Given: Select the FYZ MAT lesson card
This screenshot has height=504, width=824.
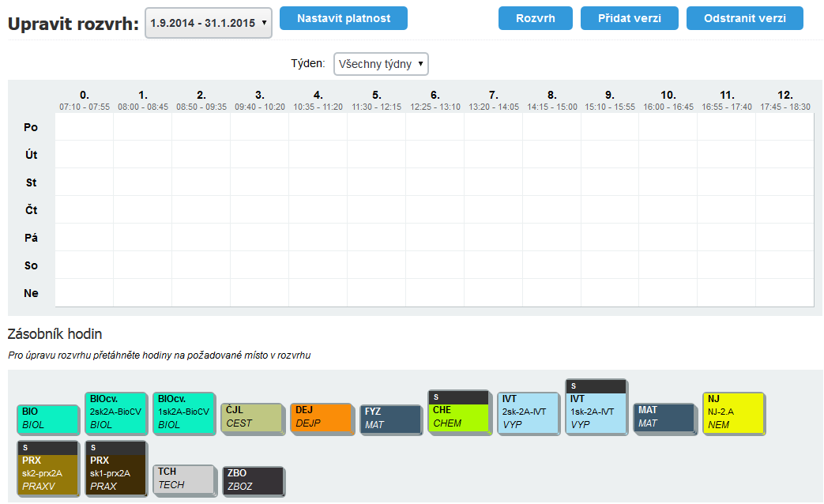Looking at the screenshot, I should click(x=391, y=419).
